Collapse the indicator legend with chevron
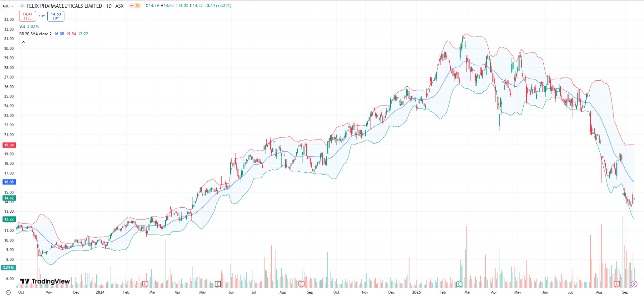 point(23,42)
